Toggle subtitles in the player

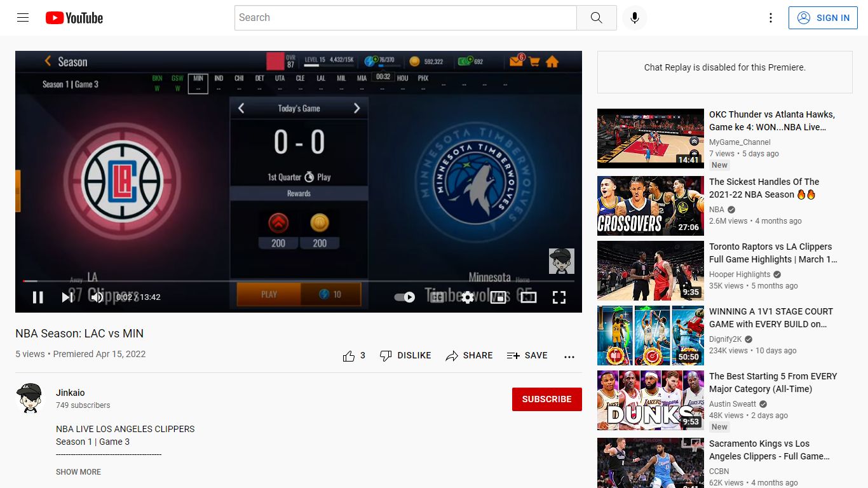437,297
